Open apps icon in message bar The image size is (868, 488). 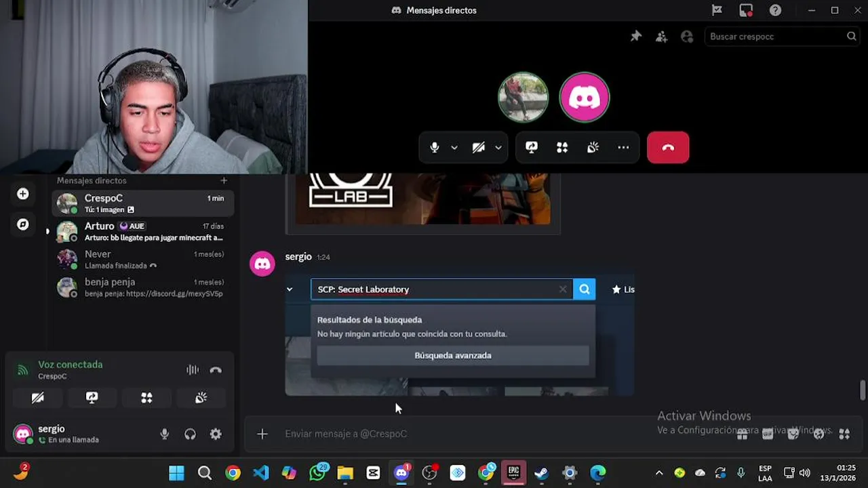(x=844, y=434)
